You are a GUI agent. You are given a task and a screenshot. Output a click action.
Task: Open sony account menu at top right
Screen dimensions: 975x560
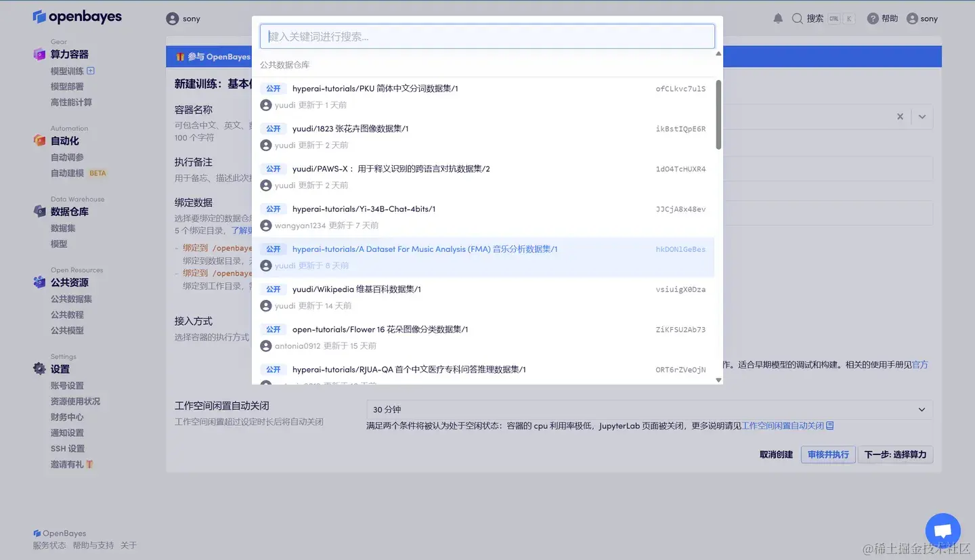click(922, 18)
